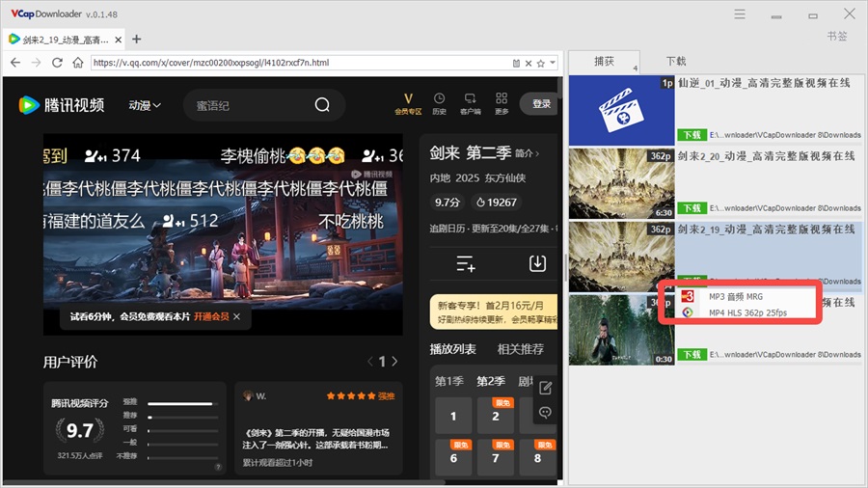Switch to the 播放列表 tab
Screen dimensions: 868x488
(453, 349)
